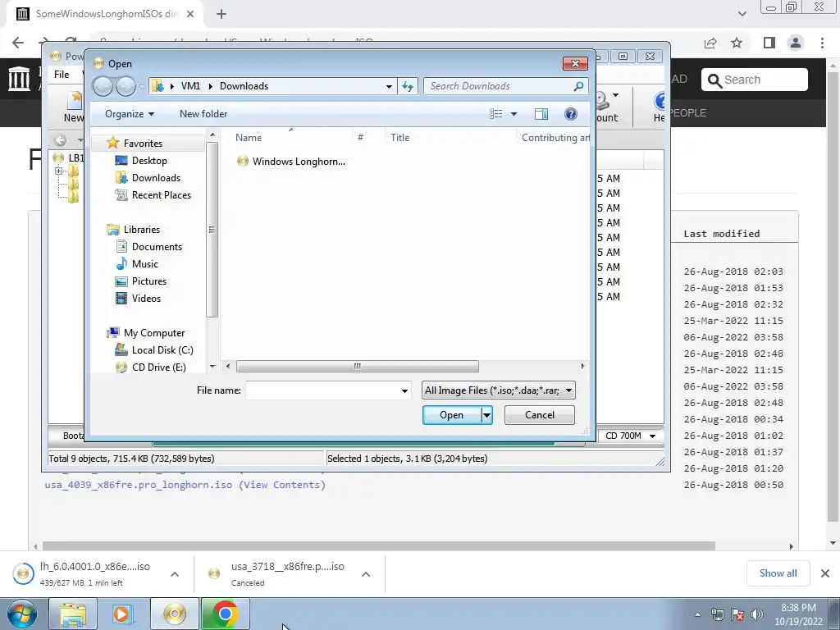Select My Computer in navigation pane
840x630 pixels.
tap(146, 333)
